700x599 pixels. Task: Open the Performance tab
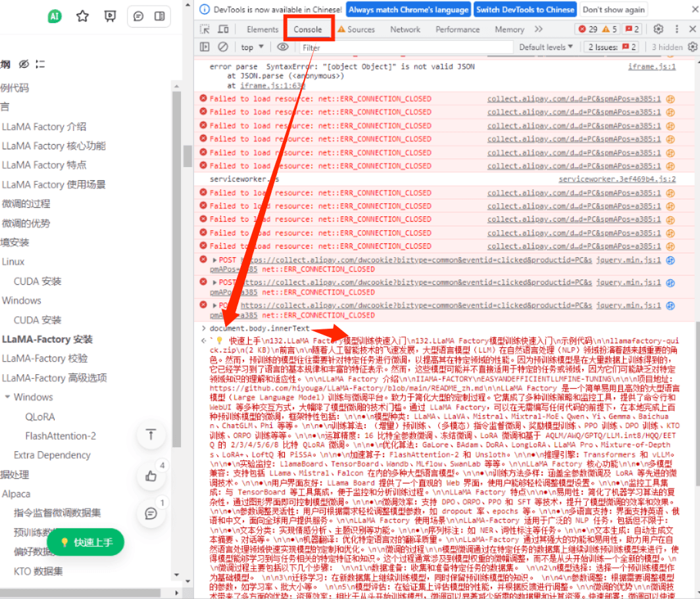click(458, 30)
